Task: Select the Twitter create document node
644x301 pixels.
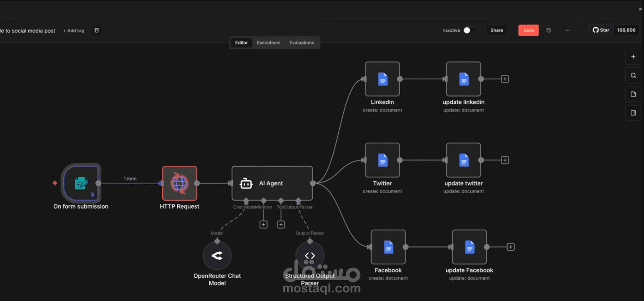Action: 382,160
